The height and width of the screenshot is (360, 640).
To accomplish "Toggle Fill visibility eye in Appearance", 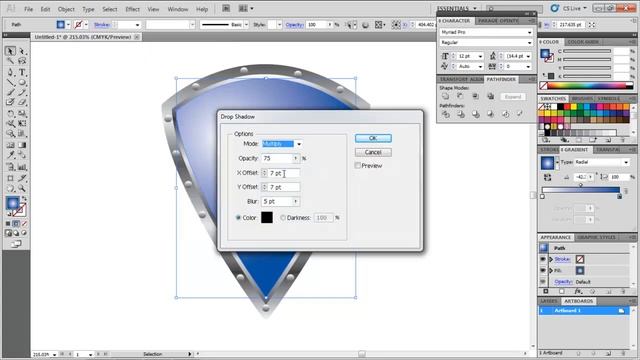I will click(x=543, y=270).
